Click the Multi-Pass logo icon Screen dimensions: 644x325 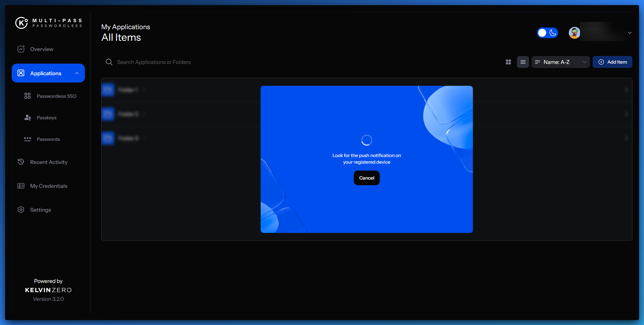[22, 23]
